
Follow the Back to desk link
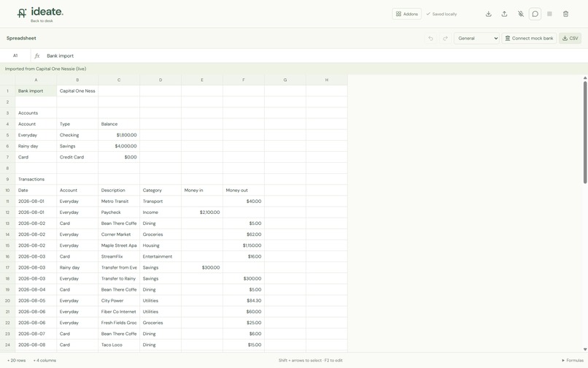pyautogui.click(x=42, y=21)
